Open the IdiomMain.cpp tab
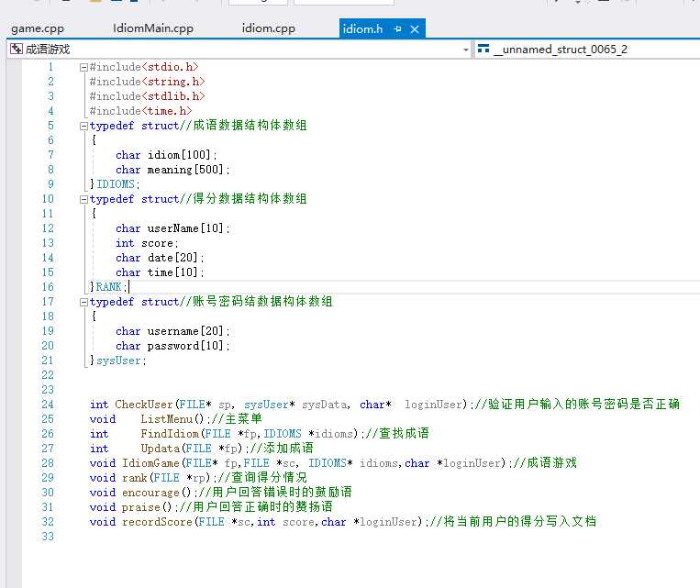The image size is (700, 588). tap(153, 28)
